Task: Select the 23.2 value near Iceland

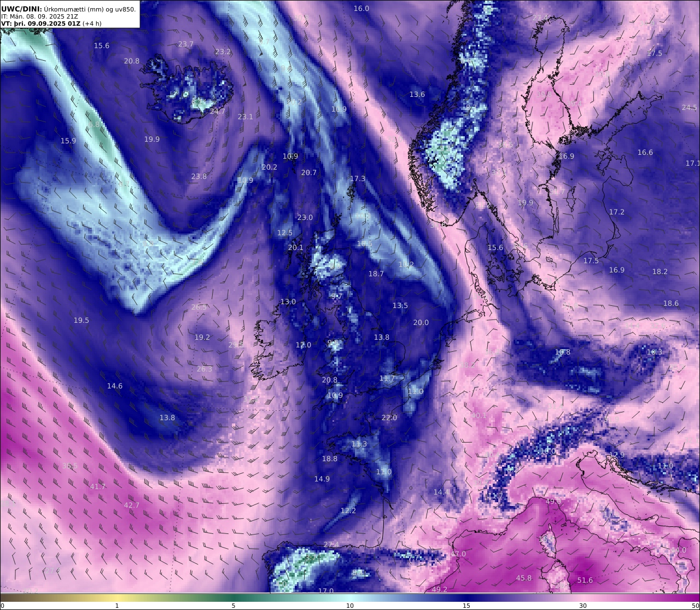Action: [223, 51]
